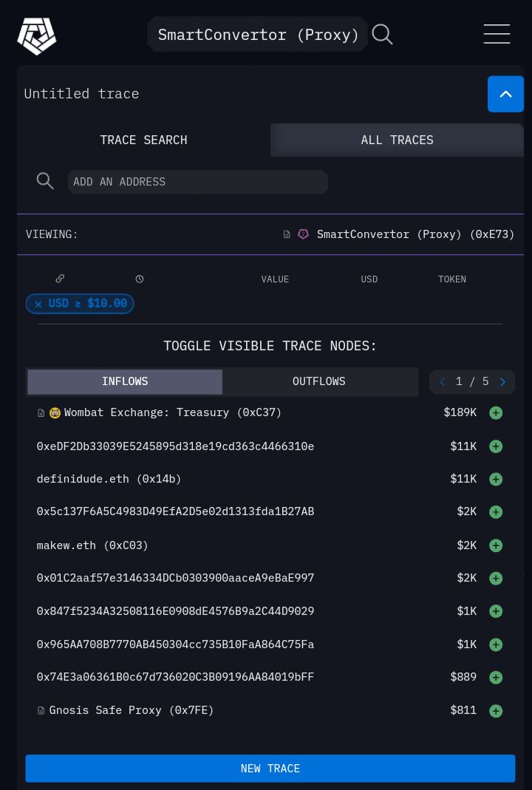The width and height of the screenshot is (532, 790).
Task: Open the hamburger menu
Action: click(x=496, y=34)
